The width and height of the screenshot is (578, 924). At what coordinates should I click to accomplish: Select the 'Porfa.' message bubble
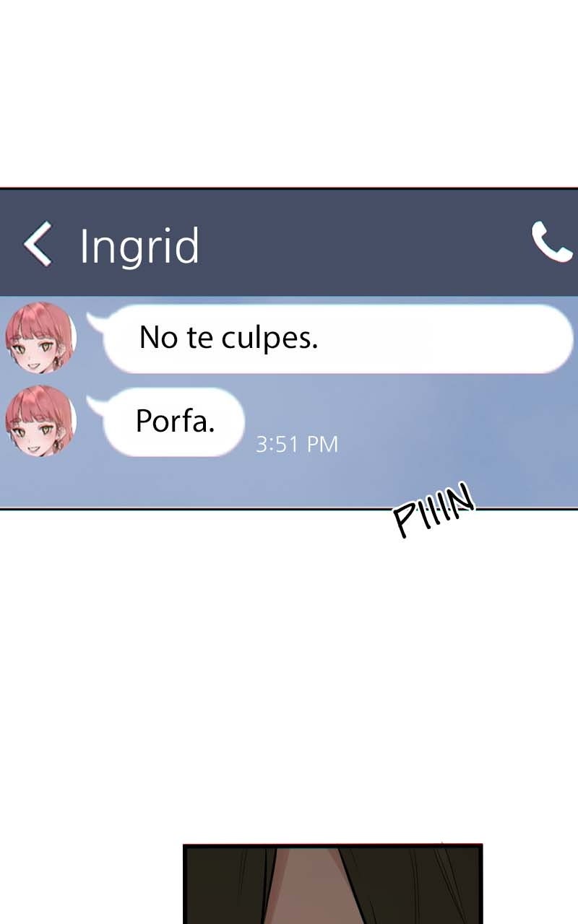tap(174, 422)
